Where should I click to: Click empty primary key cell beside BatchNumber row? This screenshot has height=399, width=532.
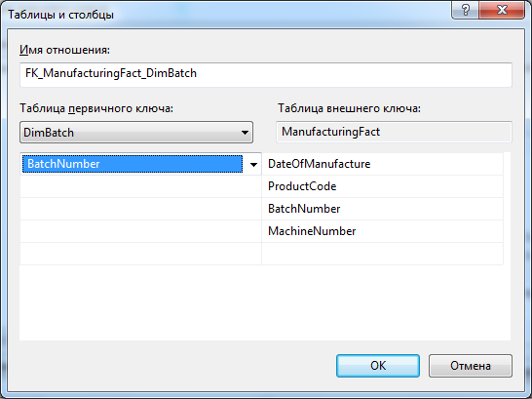click(x=141, y=209)
